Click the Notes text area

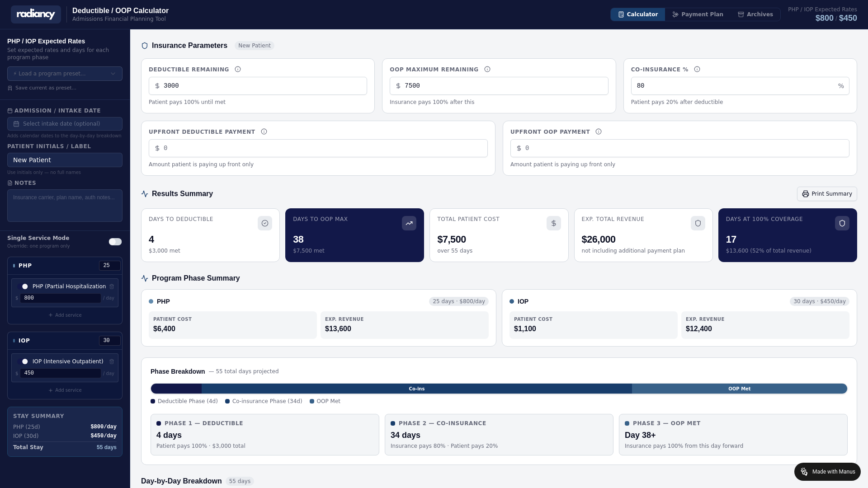65,206
